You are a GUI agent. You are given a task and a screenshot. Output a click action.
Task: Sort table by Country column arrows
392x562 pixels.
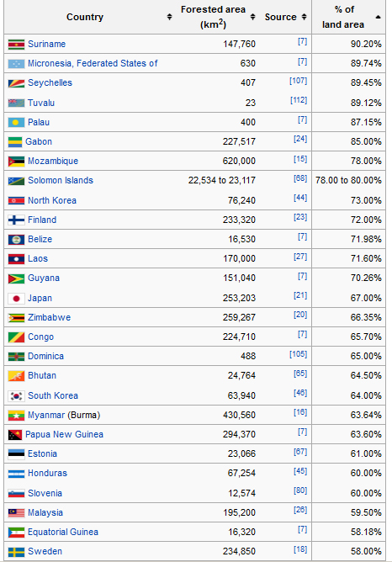169,17
